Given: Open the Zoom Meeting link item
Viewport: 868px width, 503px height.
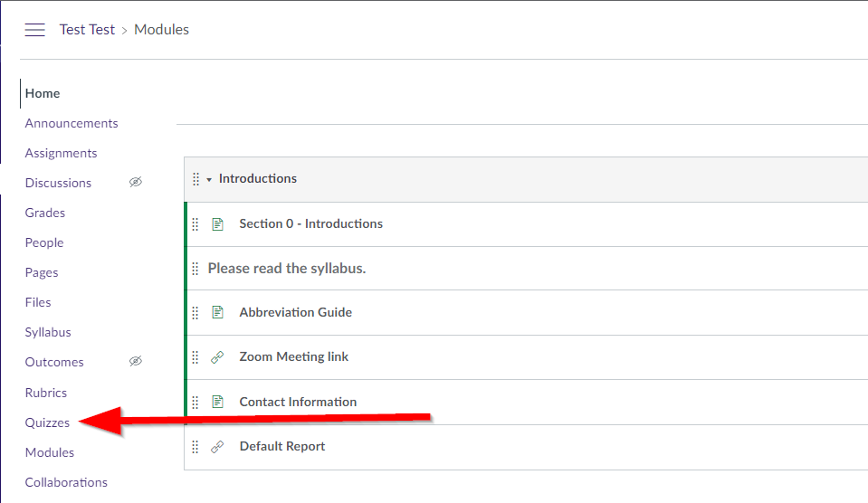Looking at the screenshot, I should (294, 357).
